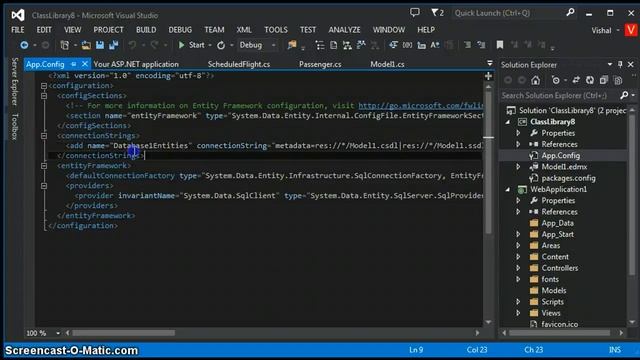Click the New Project toolbar icon

[x=64, y=45]
